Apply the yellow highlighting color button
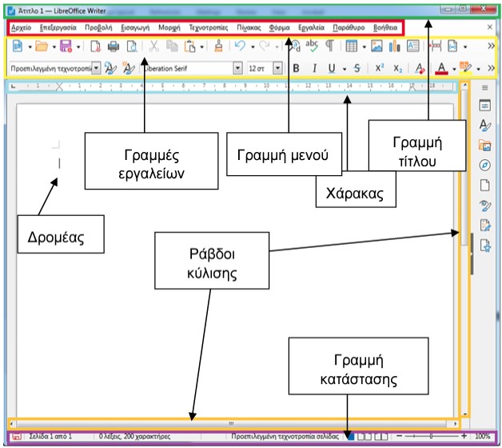Viewport: 502px width, 448px height. (466, 68)
